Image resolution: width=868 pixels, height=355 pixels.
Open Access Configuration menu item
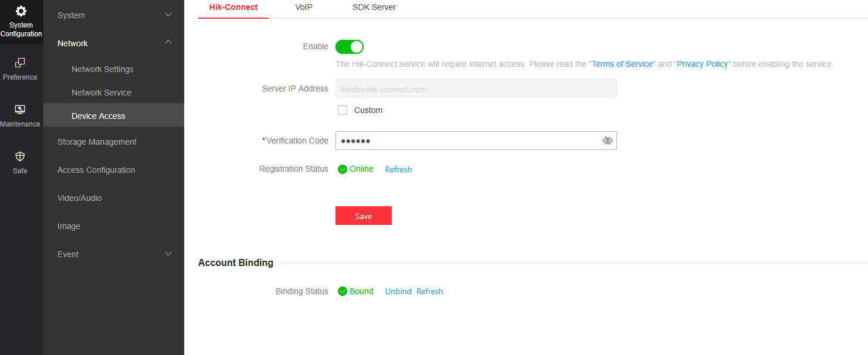[x=96, y=170]
